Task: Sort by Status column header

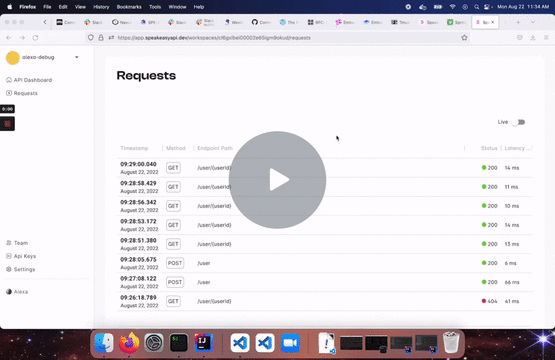Action: [489, 148]
